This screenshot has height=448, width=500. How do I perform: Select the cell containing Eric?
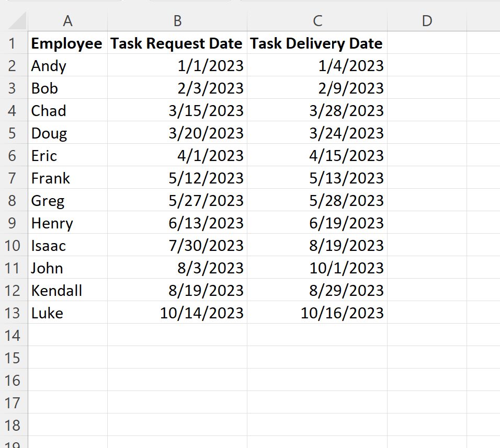tap(67, 155)
